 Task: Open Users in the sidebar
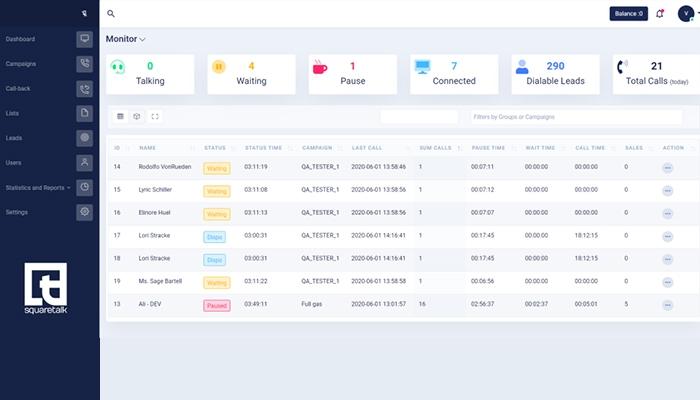point(13,163)
